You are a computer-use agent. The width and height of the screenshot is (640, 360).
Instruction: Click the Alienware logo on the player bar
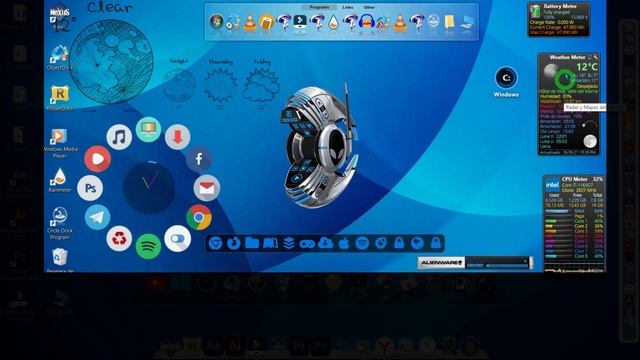tap(441, 262)
